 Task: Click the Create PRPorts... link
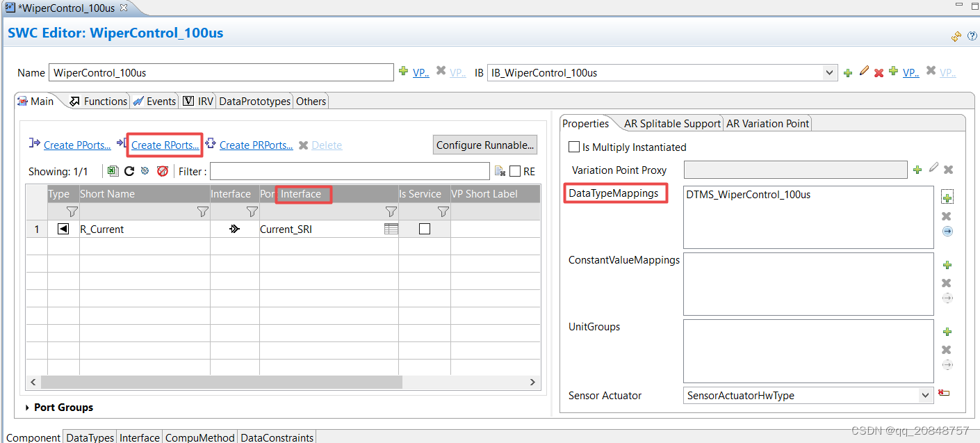tap(256, 145)
